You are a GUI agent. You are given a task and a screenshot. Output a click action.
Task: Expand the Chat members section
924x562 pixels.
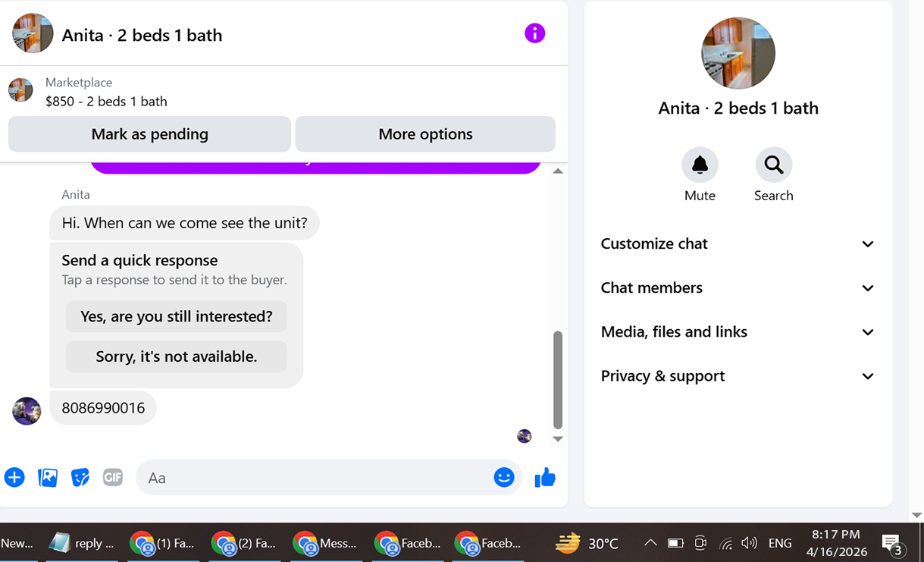pos(738,287)
